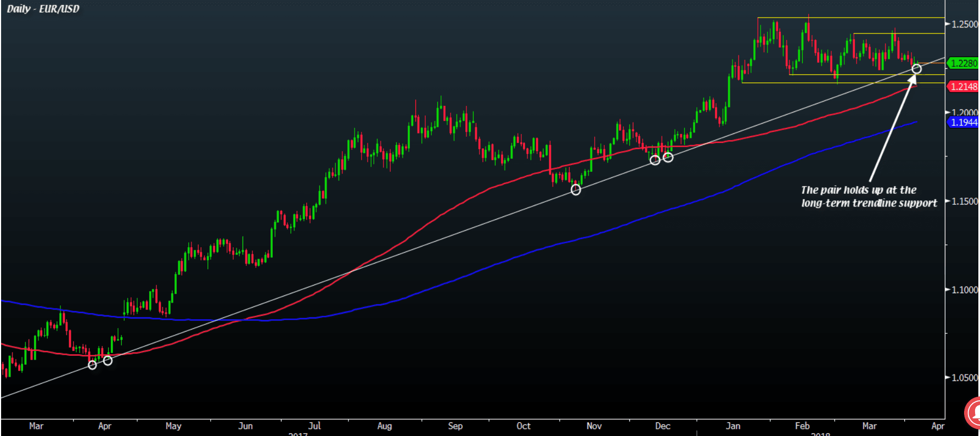980x436 pixels.
Task: Click the Daily - EUR/USD chart title
Action: (43, 9)
